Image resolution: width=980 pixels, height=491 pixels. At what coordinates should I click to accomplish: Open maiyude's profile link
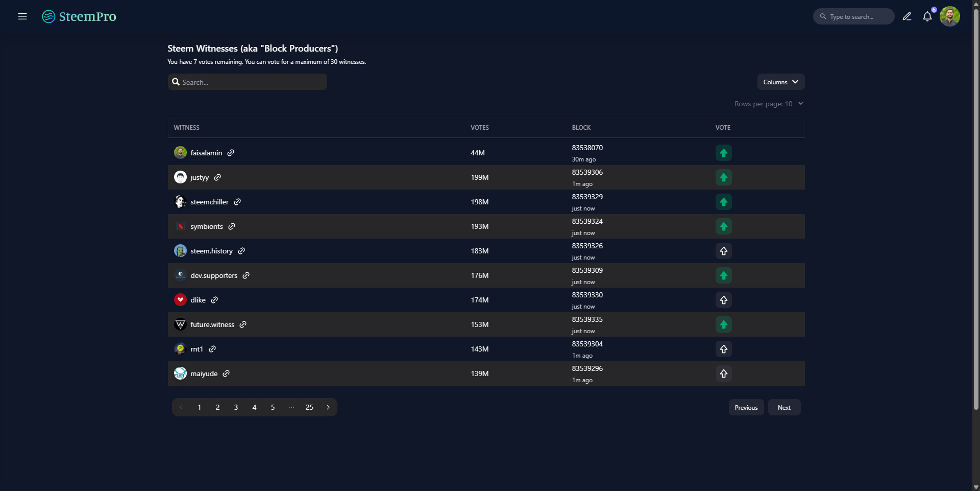coord(204,373)
